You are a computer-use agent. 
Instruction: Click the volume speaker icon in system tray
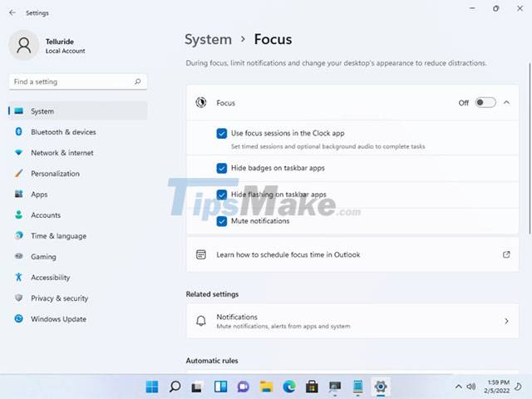click(x=471, y=387)
